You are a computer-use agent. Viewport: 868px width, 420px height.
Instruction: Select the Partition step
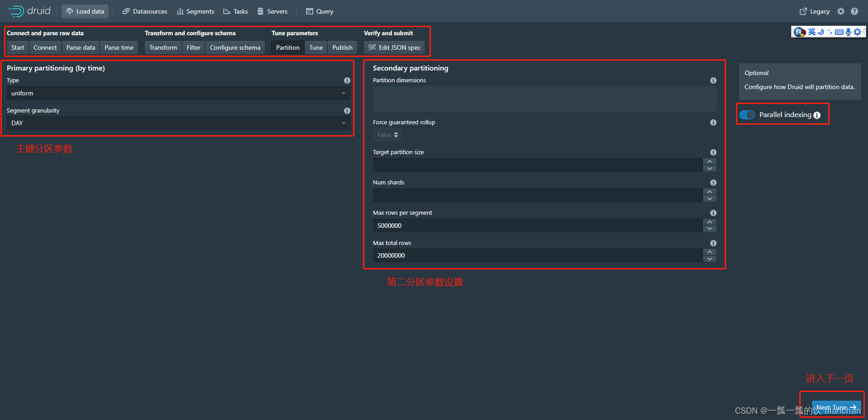(x=288, y=47)
